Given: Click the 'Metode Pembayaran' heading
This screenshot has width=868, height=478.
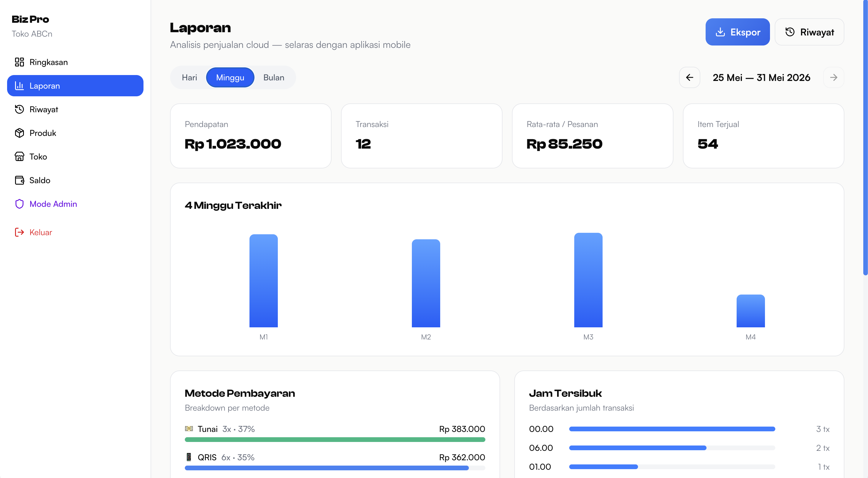Looking at the screenshot, I should point(240,393).
